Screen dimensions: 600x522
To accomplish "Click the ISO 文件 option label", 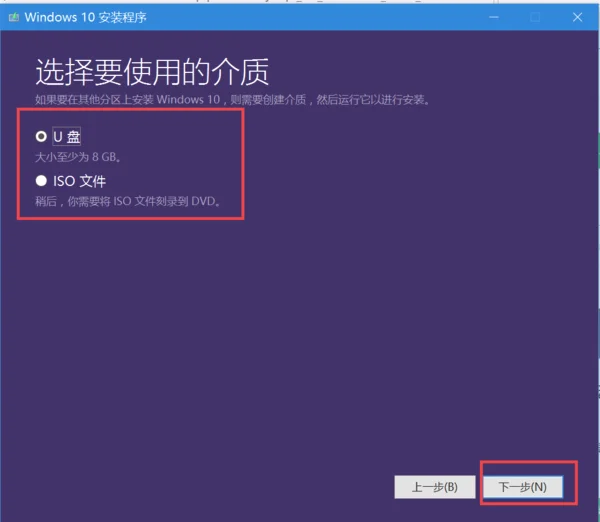I will [x=79, y=181].
